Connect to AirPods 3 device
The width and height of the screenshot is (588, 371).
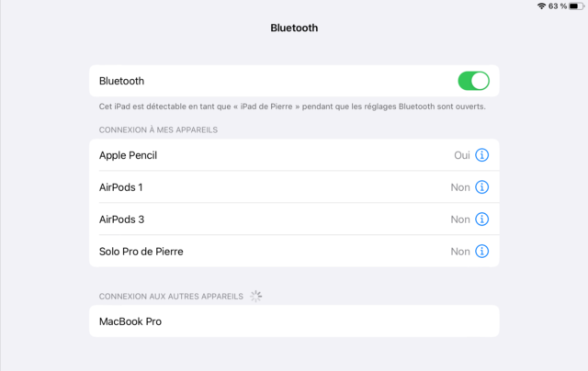tap(294, 219)
